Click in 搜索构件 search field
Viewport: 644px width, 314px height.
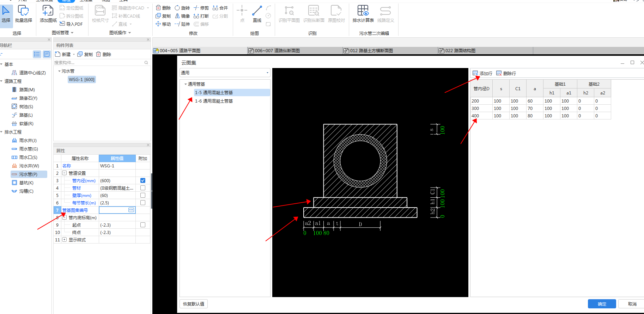(99, 63)
